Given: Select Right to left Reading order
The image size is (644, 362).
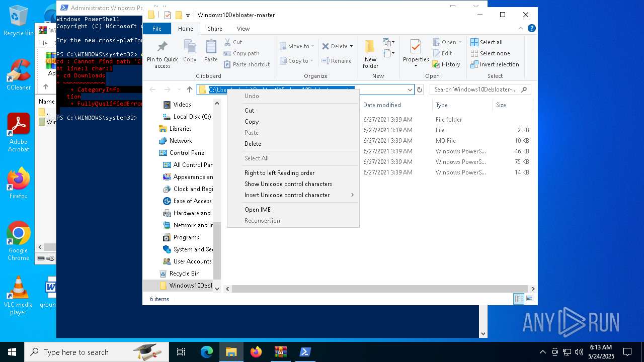Looking at the screenshot, I should click(x=293, y=173).
